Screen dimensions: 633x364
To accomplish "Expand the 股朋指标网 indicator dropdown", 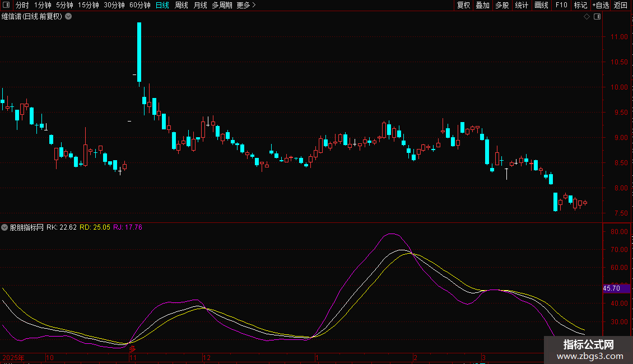I will [x=5, y=227].
